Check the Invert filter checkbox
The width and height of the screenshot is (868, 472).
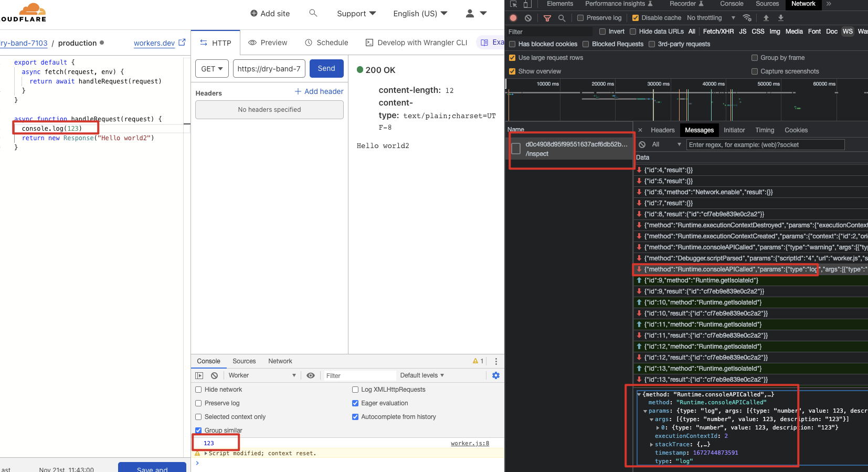coord(602,32)
